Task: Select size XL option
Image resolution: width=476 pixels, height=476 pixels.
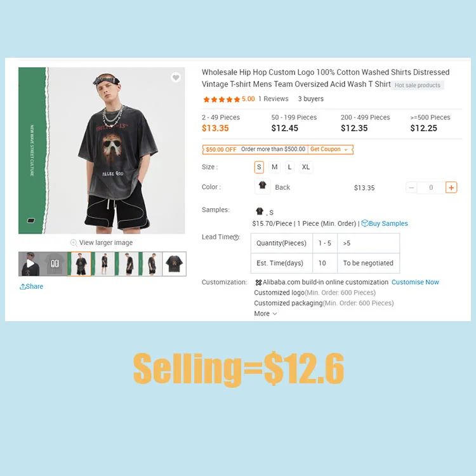Action: (306, 167)
